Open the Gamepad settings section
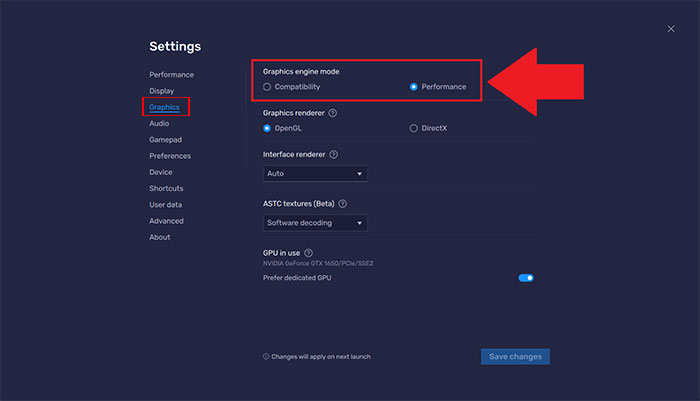 [165, 140]
